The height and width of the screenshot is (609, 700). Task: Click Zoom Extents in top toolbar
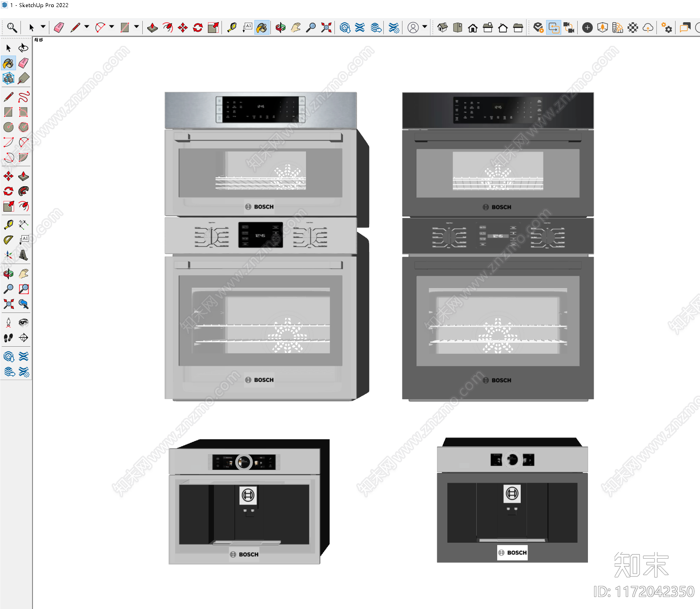pyautogui.click(x=326, y=28)
